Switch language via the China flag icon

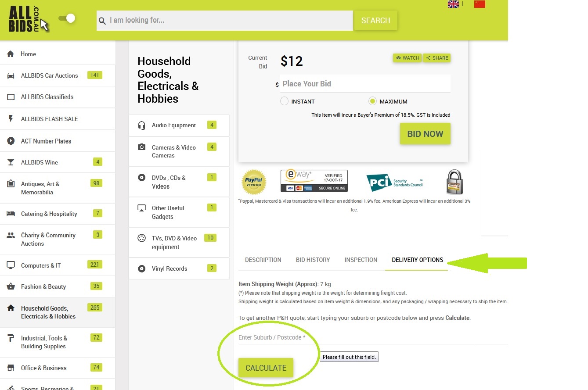[x=480, y=4]
